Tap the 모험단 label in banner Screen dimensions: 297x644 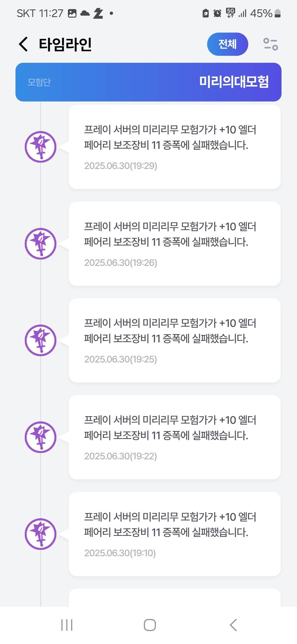click(x=39, y=82)
